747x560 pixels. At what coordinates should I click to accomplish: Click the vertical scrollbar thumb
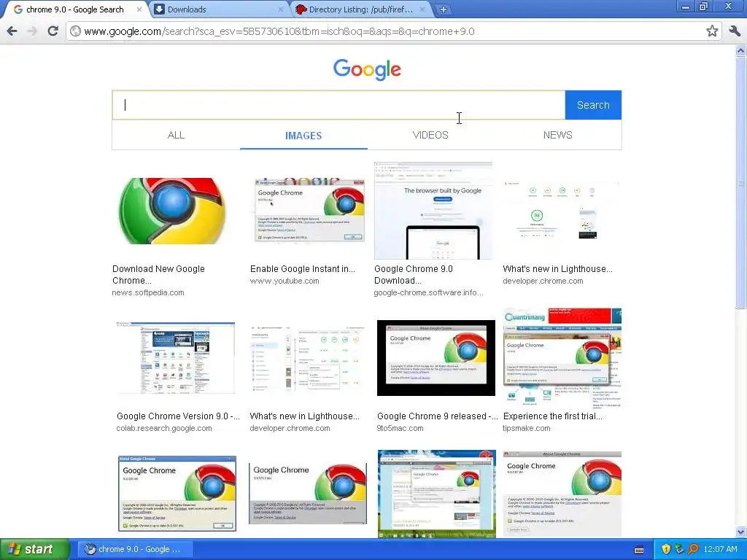[x=741, y=183]
